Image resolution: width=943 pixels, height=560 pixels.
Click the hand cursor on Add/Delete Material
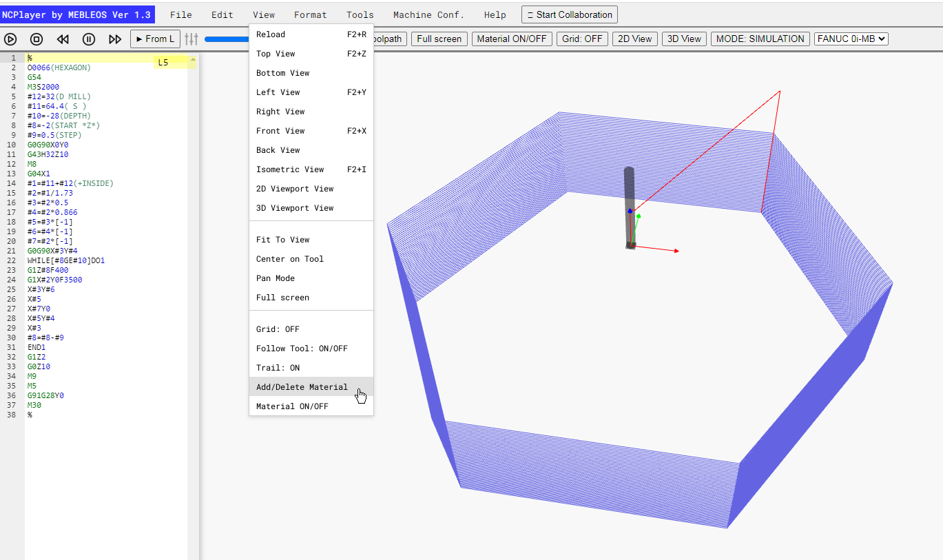(362, 396)
